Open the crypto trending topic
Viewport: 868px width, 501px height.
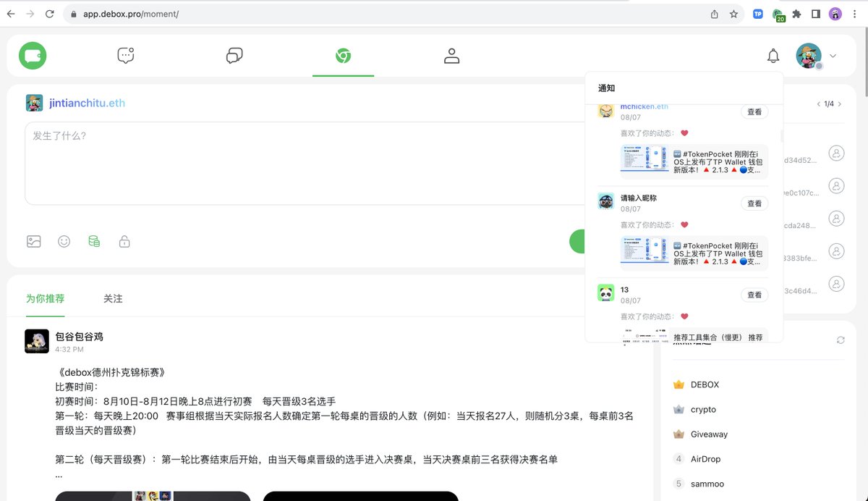703,409
